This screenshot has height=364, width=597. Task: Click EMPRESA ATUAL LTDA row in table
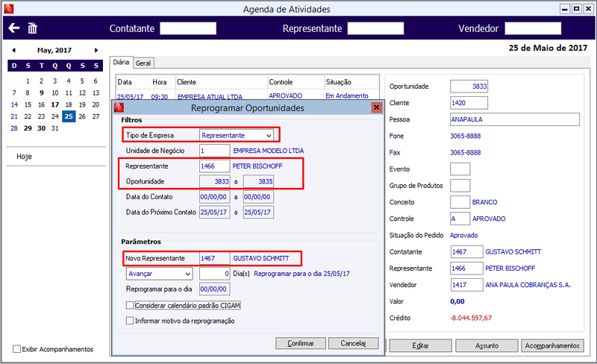pyautogui.click(x=210, y=97)
